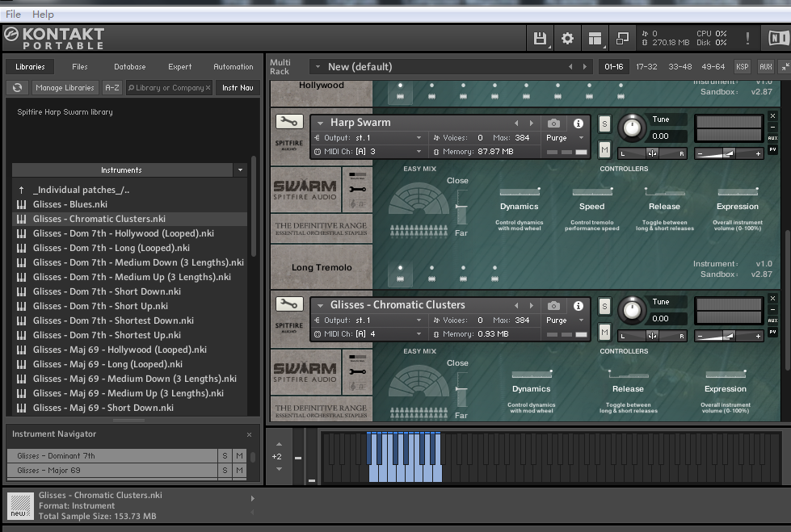
Task: Select Glisses - Blues.nki
Action: pos(70,204)
